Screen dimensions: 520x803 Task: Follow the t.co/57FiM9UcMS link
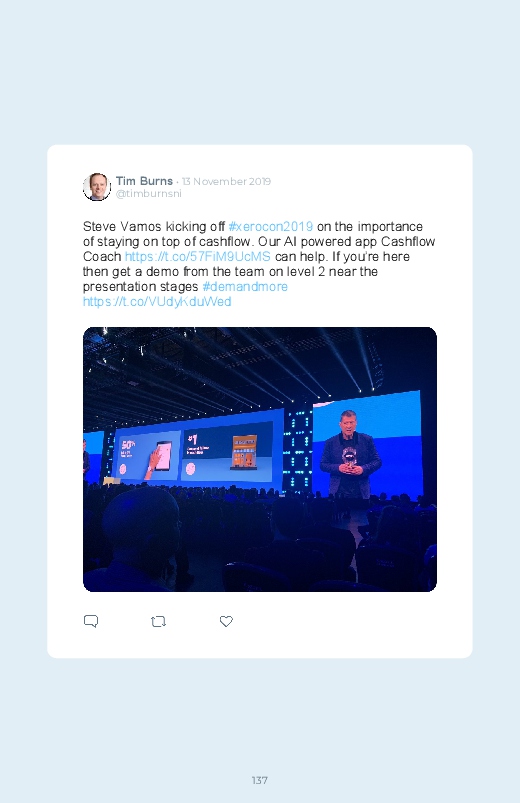point(198,256)
